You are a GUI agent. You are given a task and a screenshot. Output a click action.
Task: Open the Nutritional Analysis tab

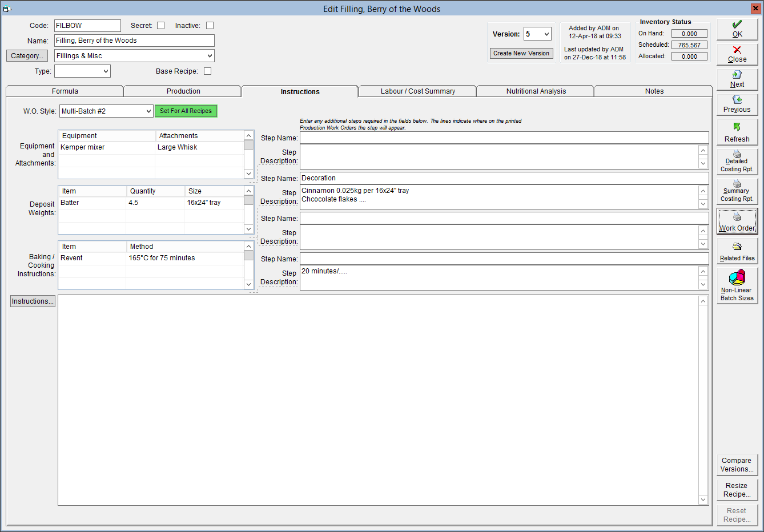536,91
